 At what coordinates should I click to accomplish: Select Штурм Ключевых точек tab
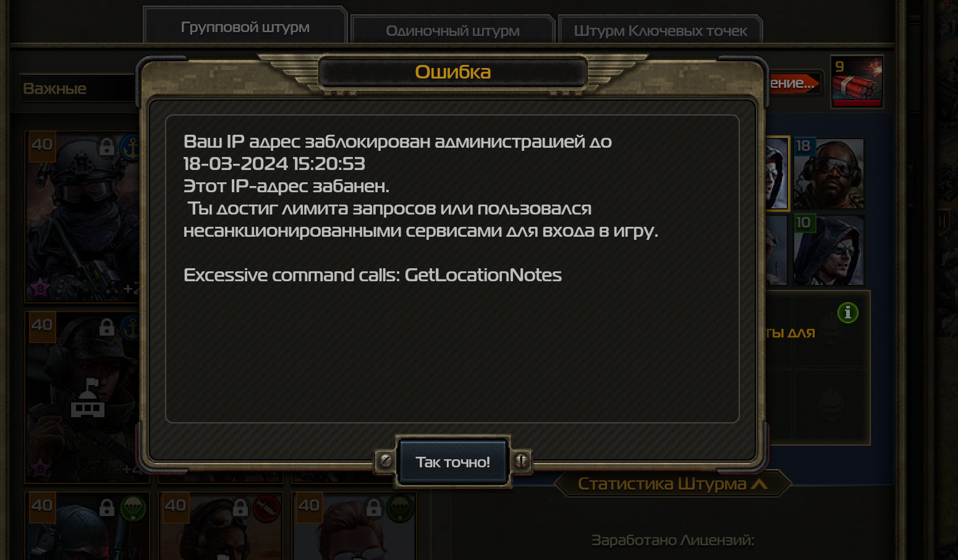tap(660, 30)
